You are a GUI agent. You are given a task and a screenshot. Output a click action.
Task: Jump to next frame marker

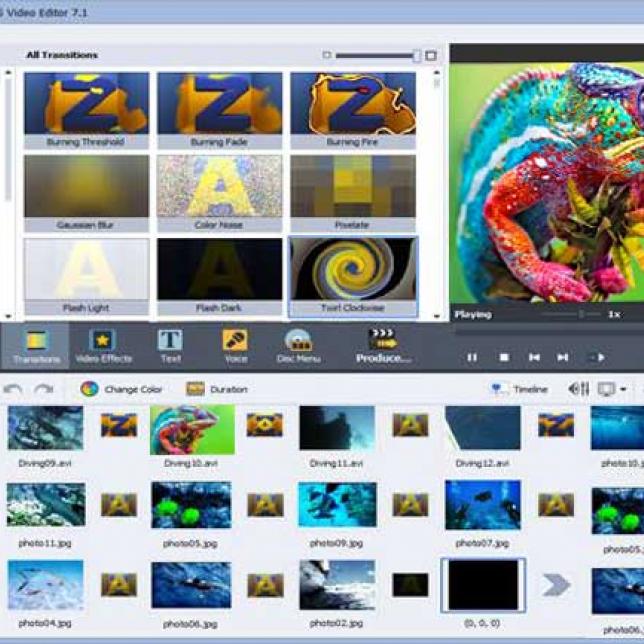(563, 357)
